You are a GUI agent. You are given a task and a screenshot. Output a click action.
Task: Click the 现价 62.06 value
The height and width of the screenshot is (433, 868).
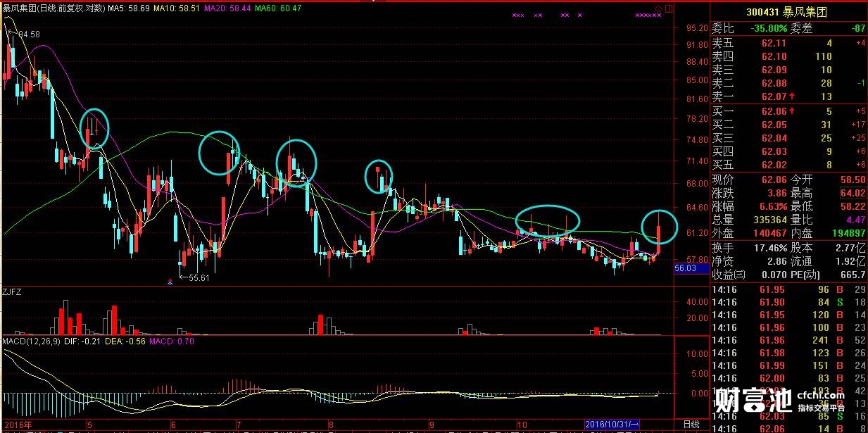click(x=774, y=180)
